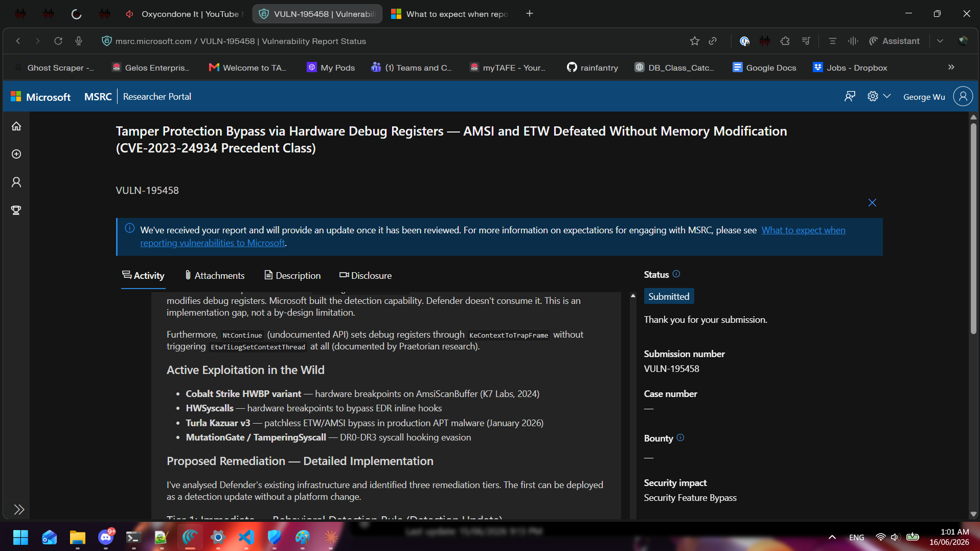
Task: Click the copy link icon in address bar
Action: (713, 41)
